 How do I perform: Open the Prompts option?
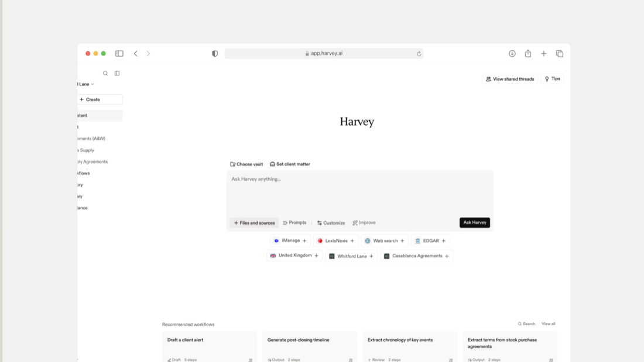coord(294,222)
